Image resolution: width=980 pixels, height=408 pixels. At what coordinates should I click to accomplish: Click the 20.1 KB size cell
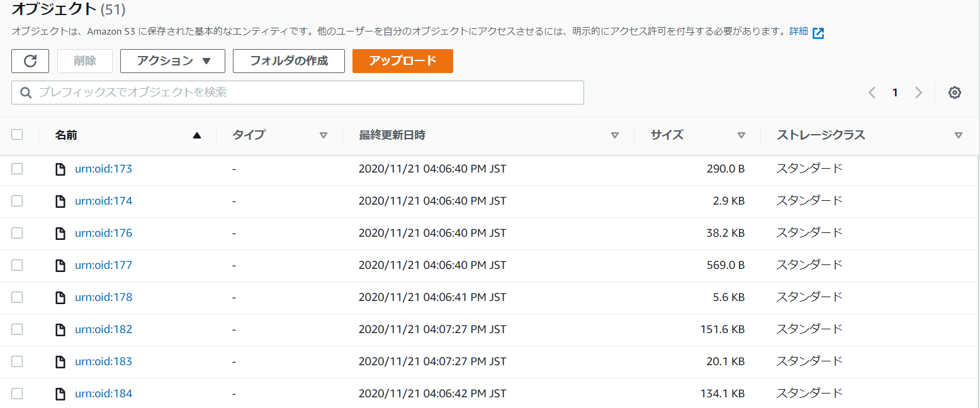725,361
